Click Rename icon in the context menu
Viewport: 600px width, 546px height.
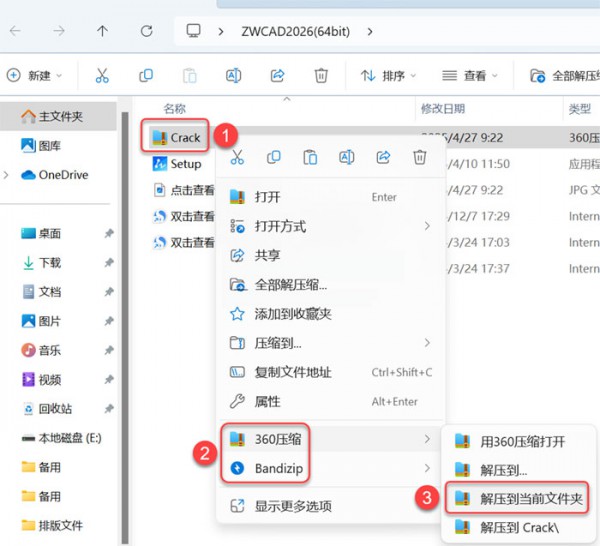tap(346, 157)
